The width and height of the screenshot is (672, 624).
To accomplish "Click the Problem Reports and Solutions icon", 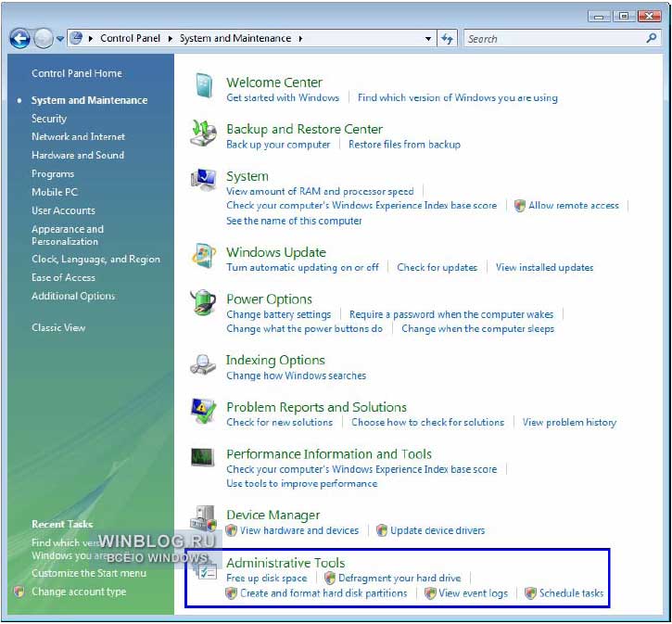I will tap(203, 411).
